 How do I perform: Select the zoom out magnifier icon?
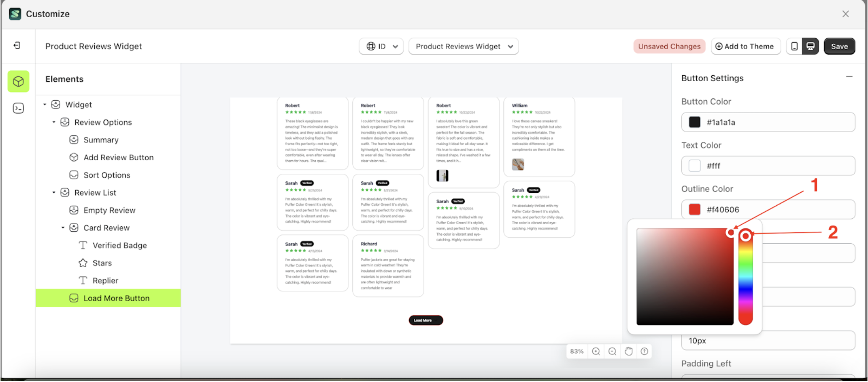pyautogui.click(x=612, y=351)
